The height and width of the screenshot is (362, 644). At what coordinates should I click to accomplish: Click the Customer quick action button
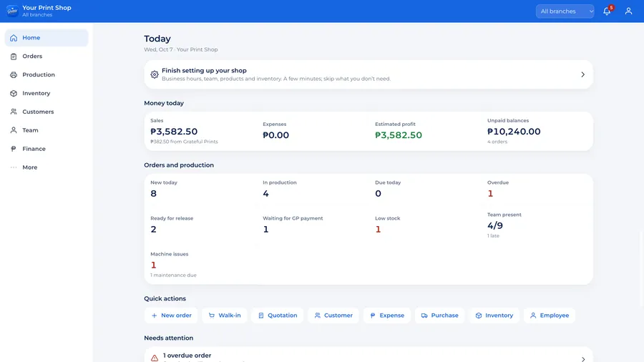pos(333,315)
